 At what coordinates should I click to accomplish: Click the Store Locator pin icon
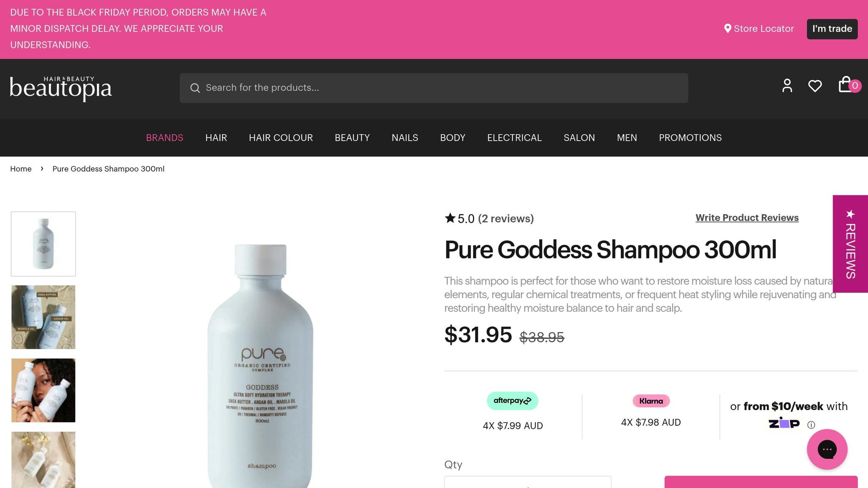(x=728, y=28)
